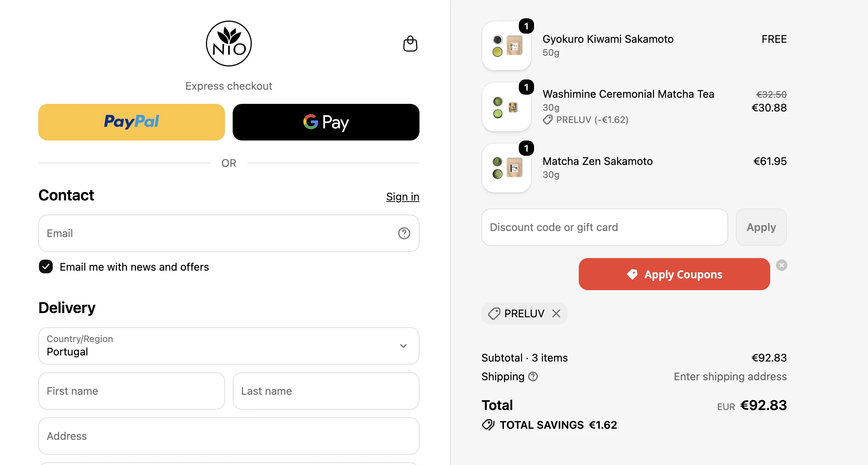Click the shipping info question mark icon
The image size is (868, 465).
click(533, 376)
